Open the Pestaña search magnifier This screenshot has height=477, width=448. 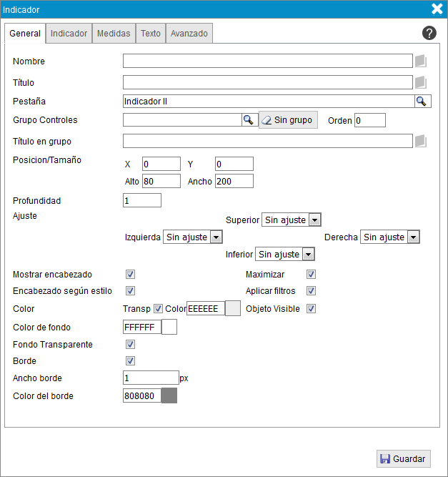point(422,102)
